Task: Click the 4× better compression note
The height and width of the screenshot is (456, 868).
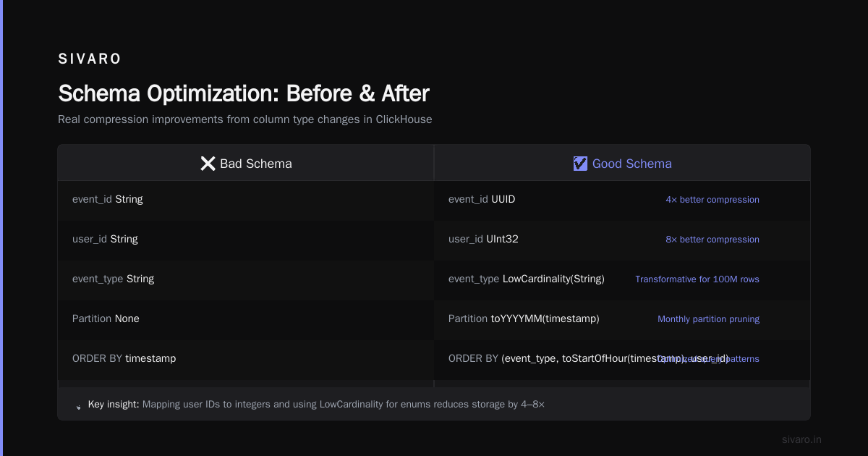Action: point(712,200)
